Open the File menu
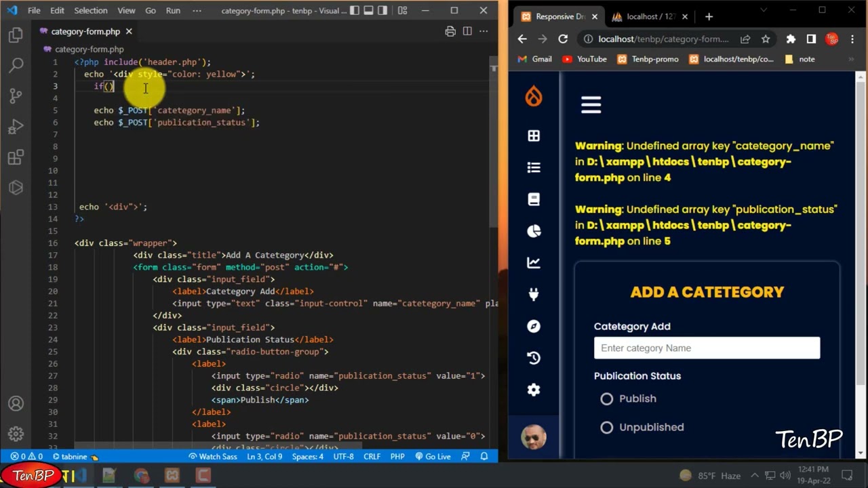 point(34,11)
